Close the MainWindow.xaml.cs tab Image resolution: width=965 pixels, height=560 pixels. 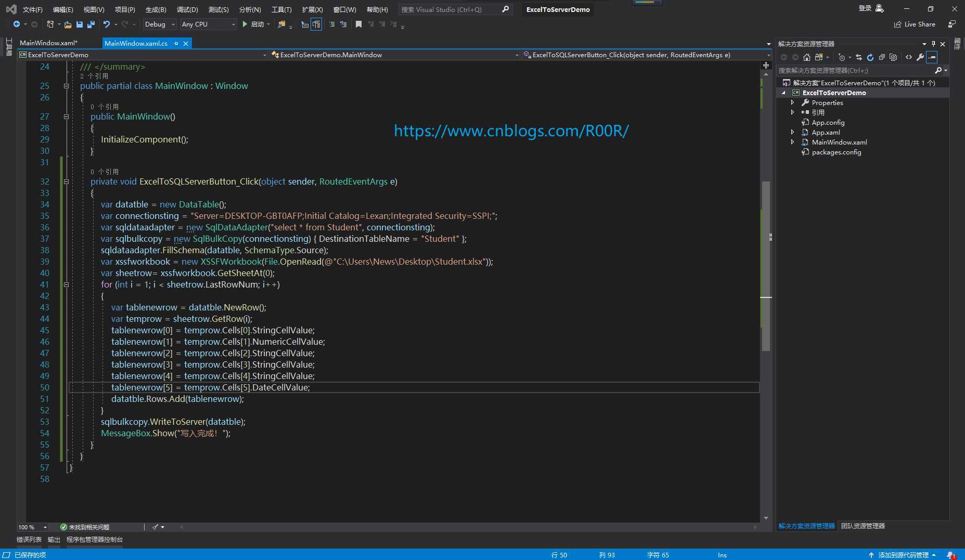(x=186, y=44)
